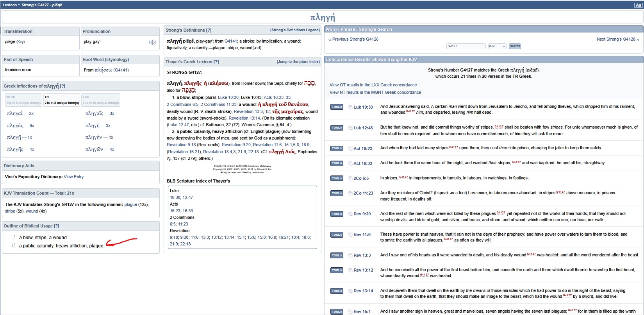Open the Rev 13:3 concordance verse reference
Viewport: 644px width, 315px height.
(x=362, y=255)
